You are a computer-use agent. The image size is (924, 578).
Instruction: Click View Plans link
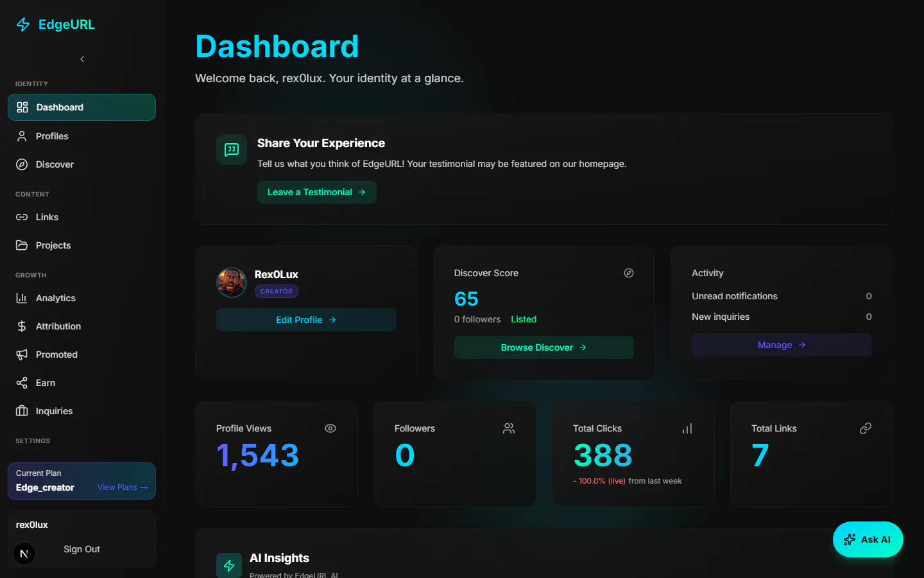coord(123,487)
